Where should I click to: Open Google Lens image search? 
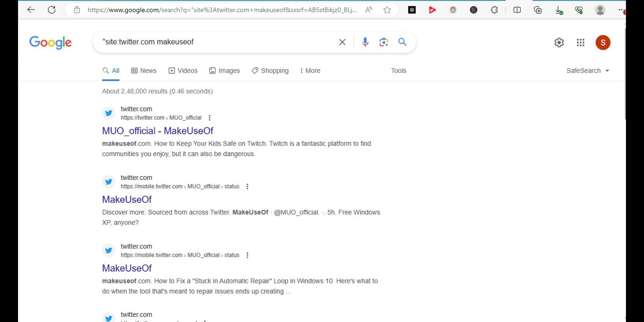click(x=383, y=42)
